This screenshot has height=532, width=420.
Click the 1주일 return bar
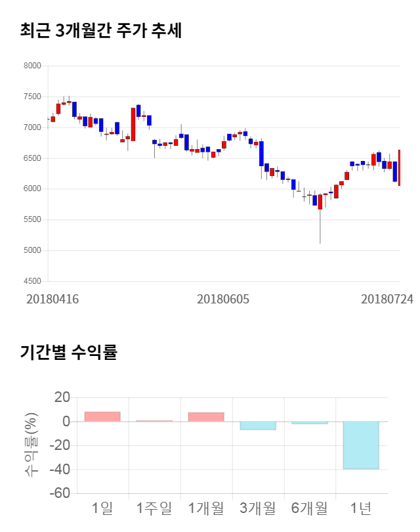tap(154, 421)
